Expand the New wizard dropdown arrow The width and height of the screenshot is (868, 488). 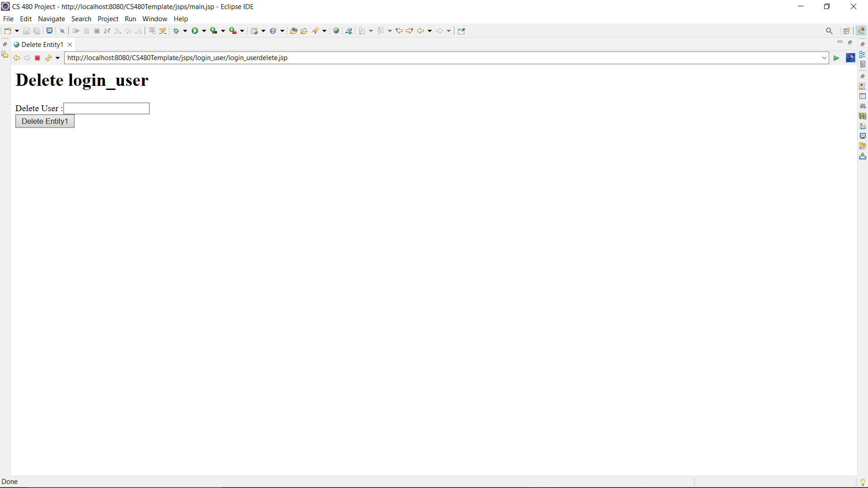pyautogui.click(x=17, y=31)
